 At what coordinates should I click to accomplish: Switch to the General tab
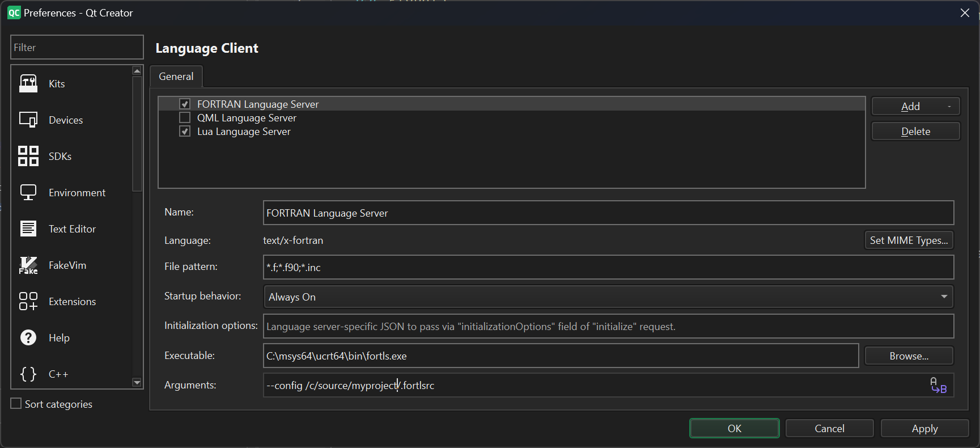pos(176,77)
